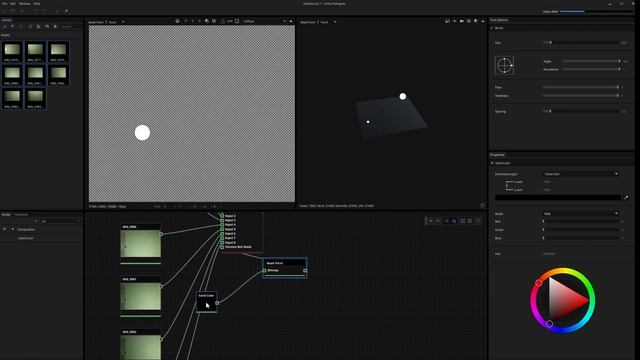
Task: Click the frame-all icon in graph toolbar
Action: point(462,221)
